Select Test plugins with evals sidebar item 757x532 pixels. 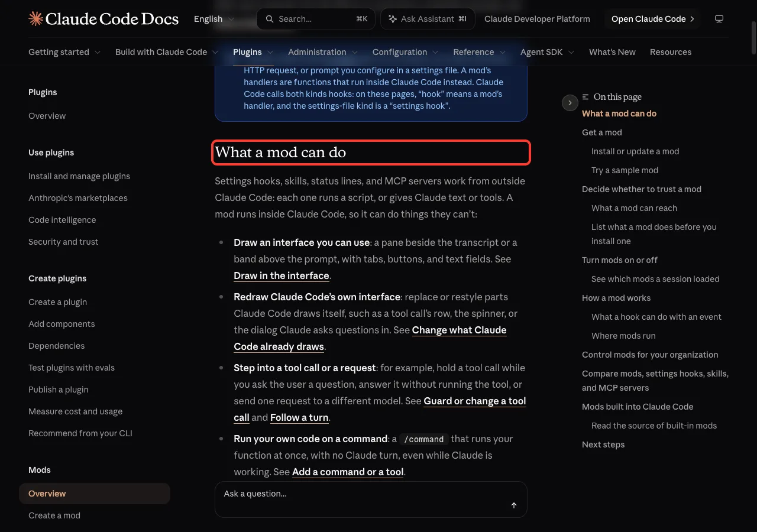pyautogui.click(x=72, y=368)
